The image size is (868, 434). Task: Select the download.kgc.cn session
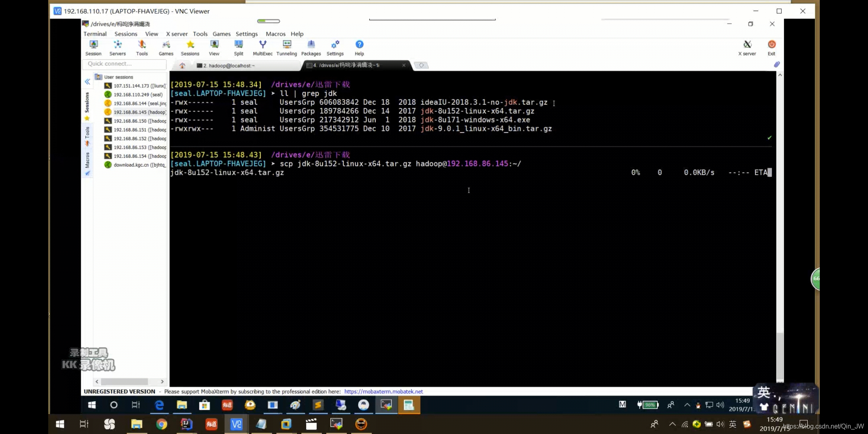(x=135, y=165)
